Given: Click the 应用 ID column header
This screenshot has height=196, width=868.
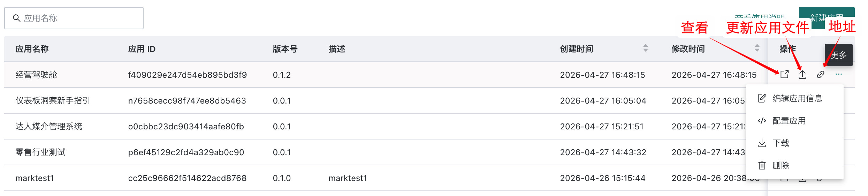Looking at the screenshot, I should 142,49.
